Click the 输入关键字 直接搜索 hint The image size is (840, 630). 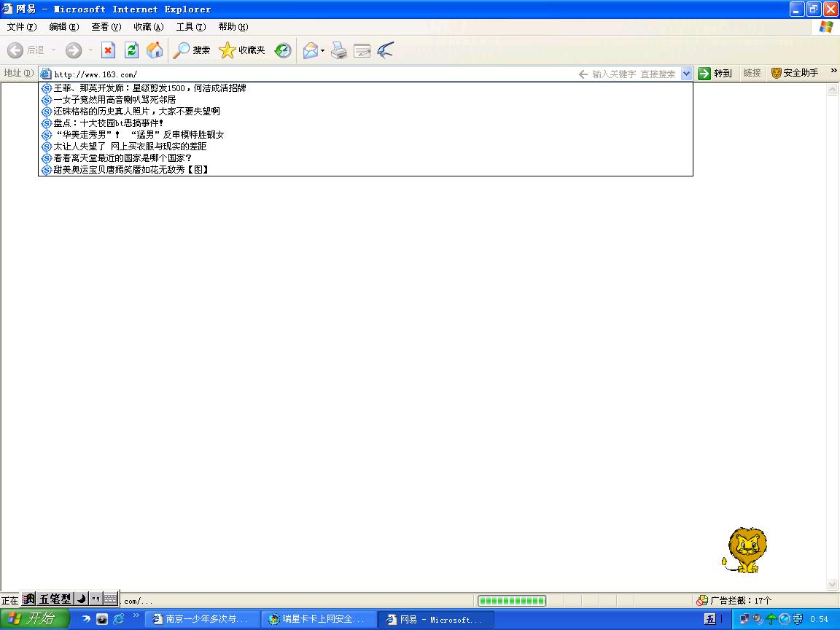tap(633, 74)
